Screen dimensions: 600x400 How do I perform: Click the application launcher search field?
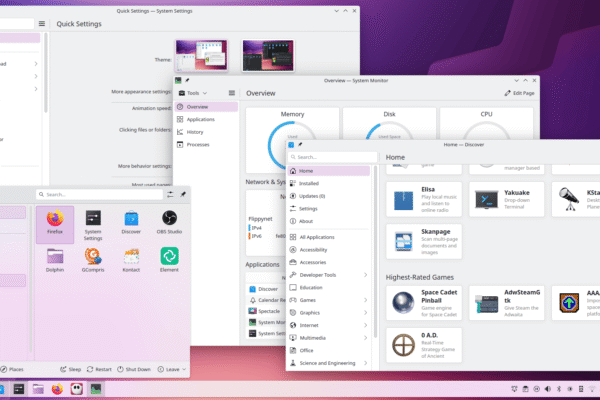click(x=99, y=194)
